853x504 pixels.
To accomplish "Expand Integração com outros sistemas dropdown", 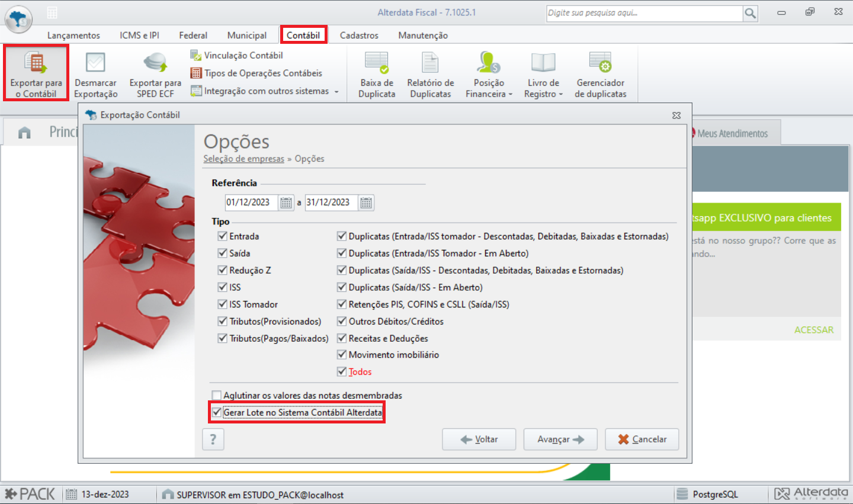I will (336, 91).
